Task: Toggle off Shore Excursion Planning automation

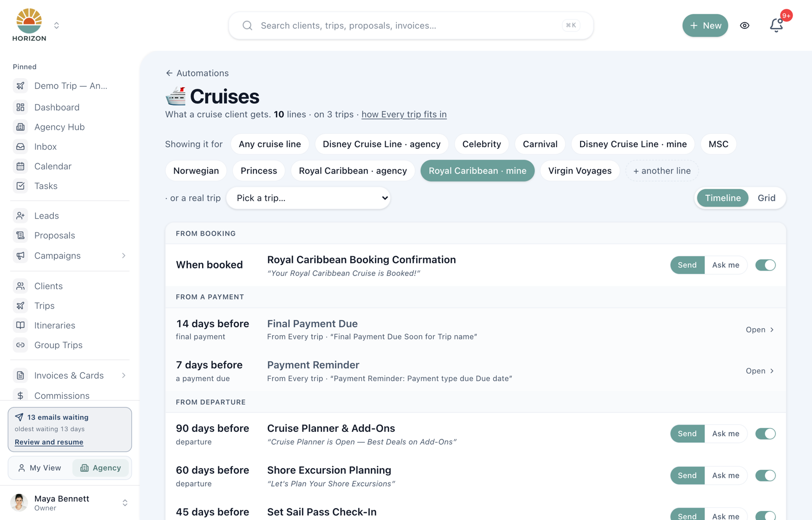Action: 765,475
